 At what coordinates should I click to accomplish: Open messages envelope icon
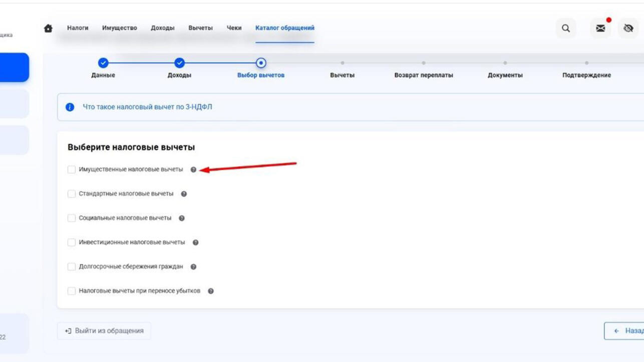pos(600,29)
